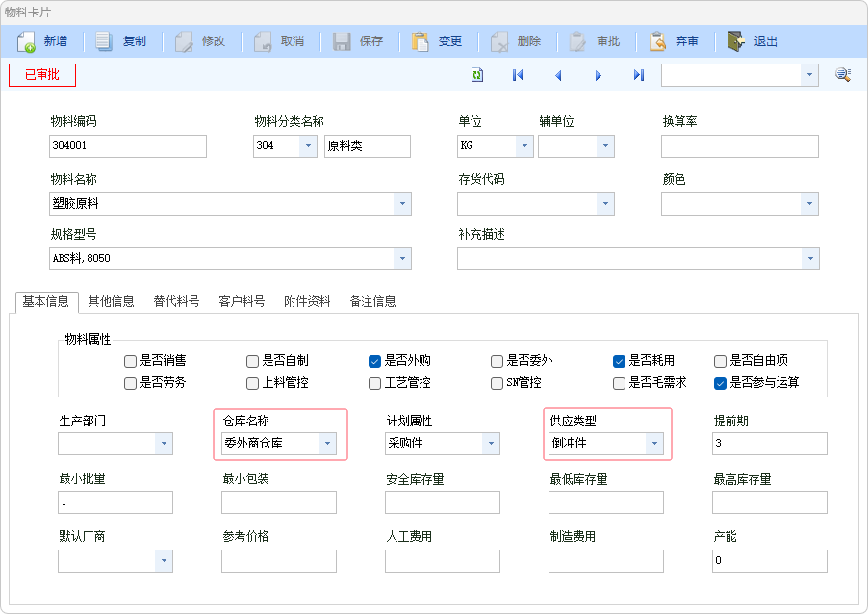
Task: Click the 提前期 input field
Action: [769, 443]
